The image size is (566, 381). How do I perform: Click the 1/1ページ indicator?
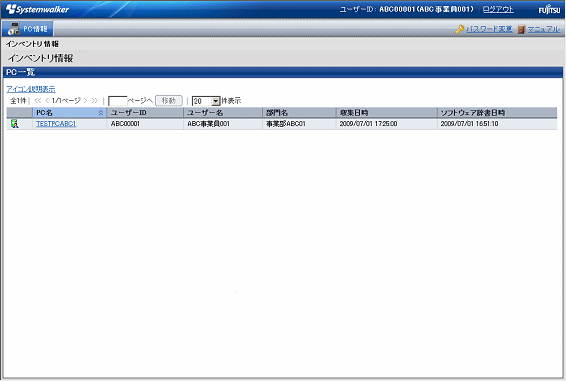click(x=66, y=100)
